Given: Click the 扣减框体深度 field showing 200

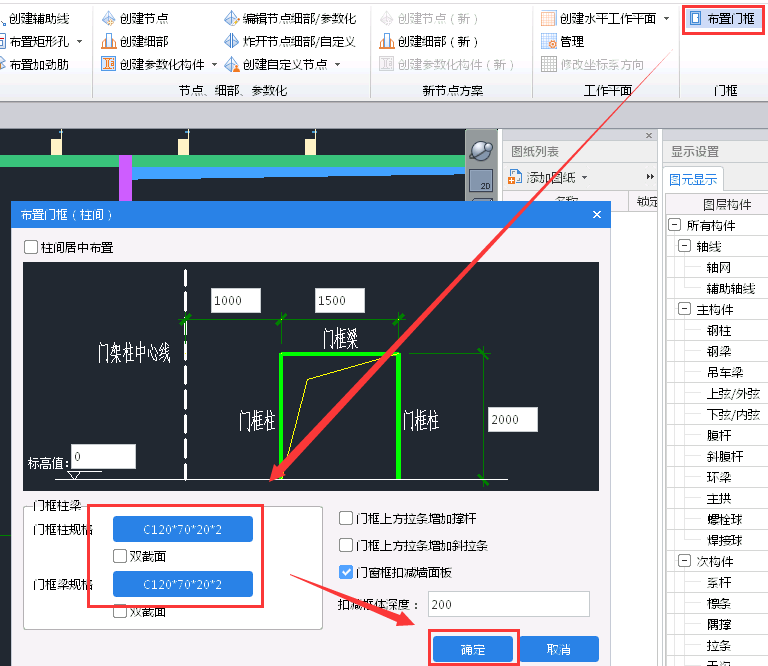Looking at the screenshot, I should pos(509,604).
